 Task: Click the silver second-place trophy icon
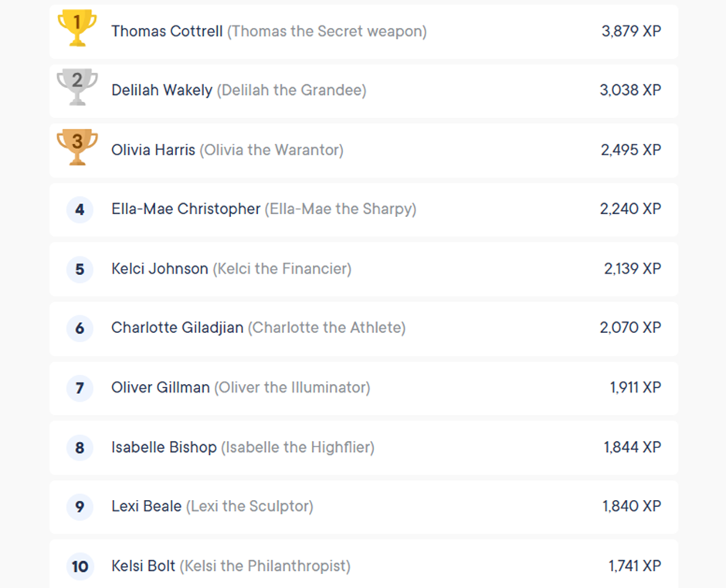coord(77,87)
